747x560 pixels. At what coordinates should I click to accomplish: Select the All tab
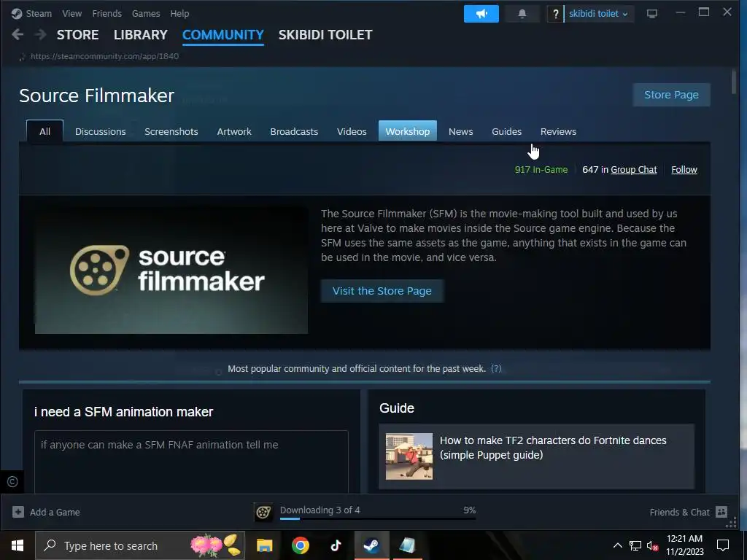44,131
